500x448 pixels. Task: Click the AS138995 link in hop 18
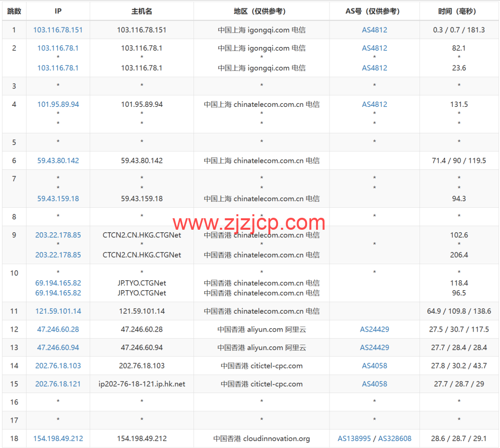point(353,439)
